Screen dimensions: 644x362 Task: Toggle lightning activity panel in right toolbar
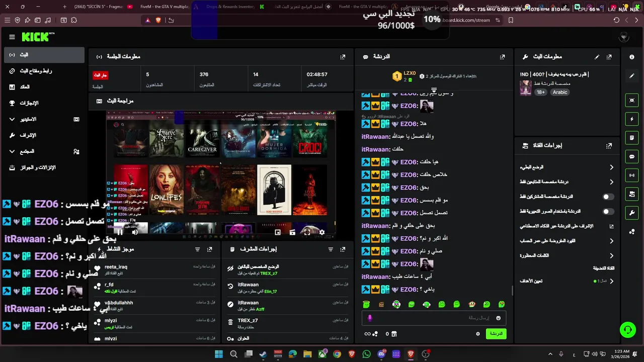point(632,119)
